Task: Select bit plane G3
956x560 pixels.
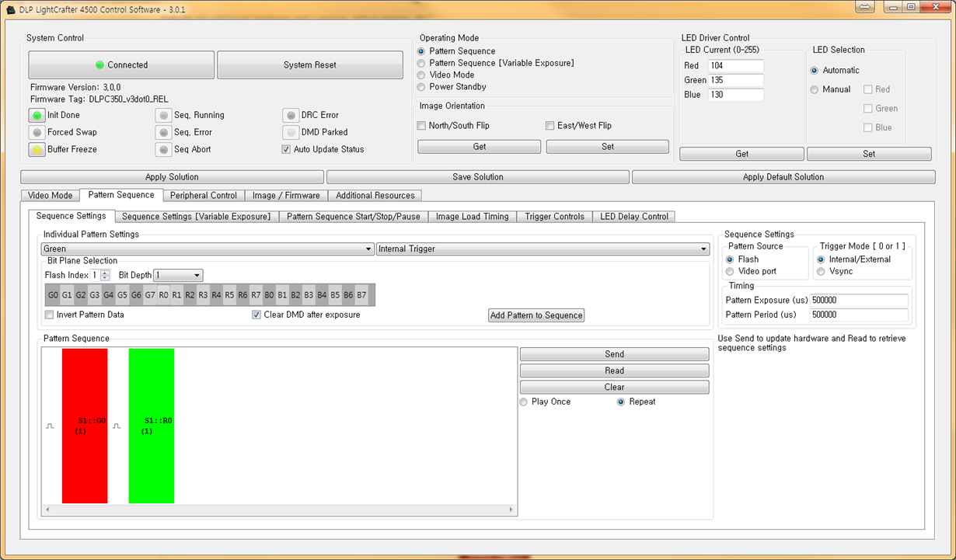Action: pos(94,295)
